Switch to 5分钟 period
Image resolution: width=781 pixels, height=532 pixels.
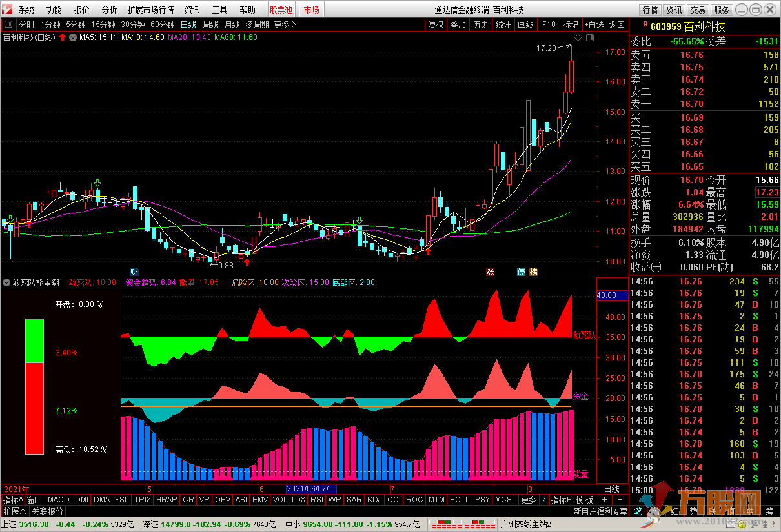coord(76,25)
